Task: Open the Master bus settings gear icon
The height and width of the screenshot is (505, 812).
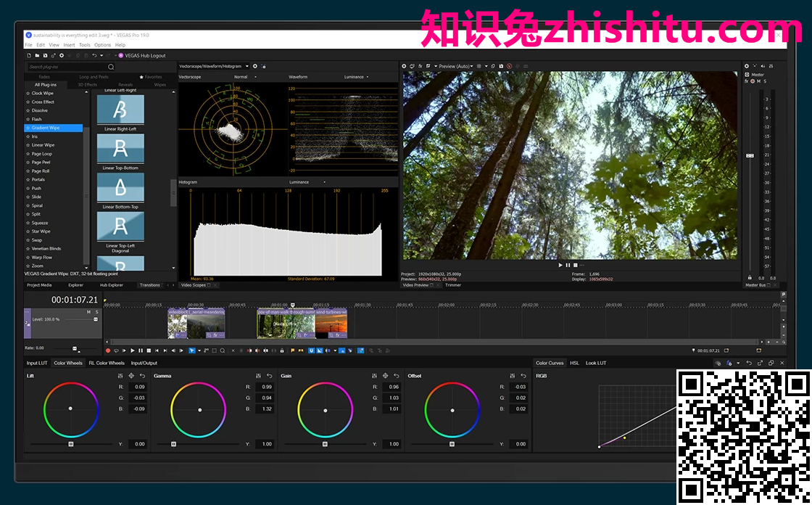Action: [x=747, y=66]
